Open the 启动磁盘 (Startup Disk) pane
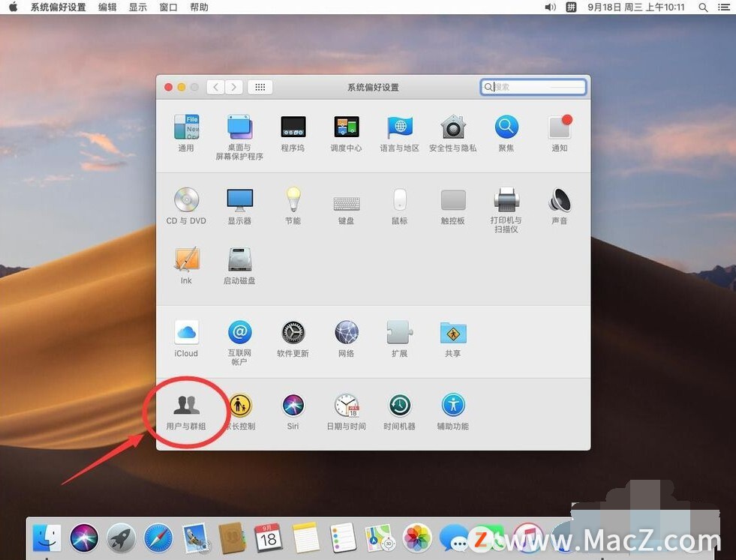 [239, 266]
